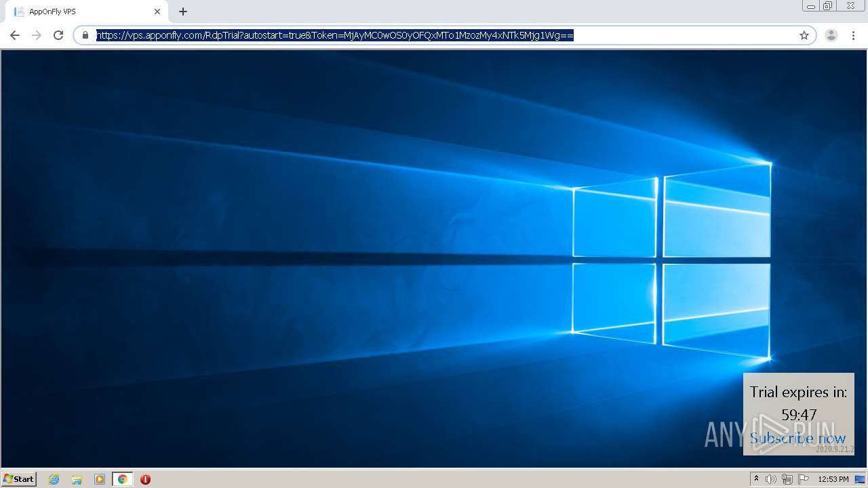The width and height of the screenshot is (868, 488).
Task: Click the 59:47 trial countdown timer
Action: (x=799, y=414)
